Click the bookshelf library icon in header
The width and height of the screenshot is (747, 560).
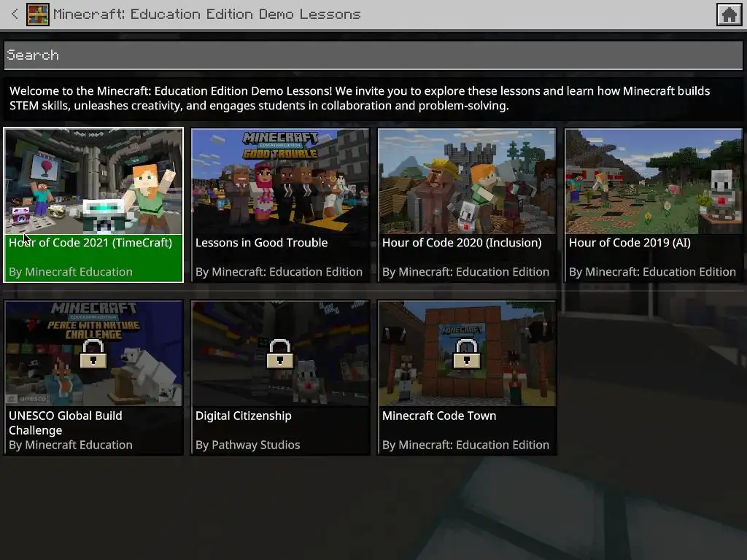click(38, 15)
